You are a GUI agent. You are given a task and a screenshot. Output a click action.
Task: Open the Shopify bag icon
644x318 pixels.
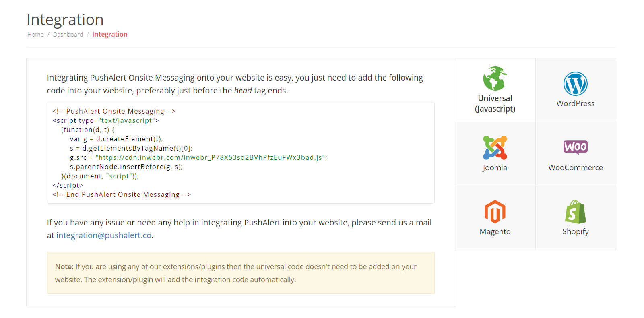point(576,212)
